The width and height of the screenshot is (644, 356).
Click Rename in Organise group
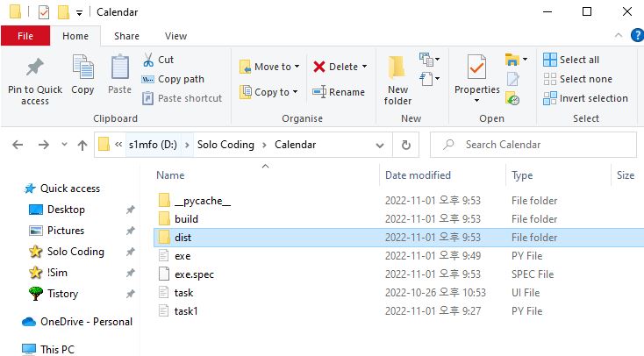pos(339,92)
